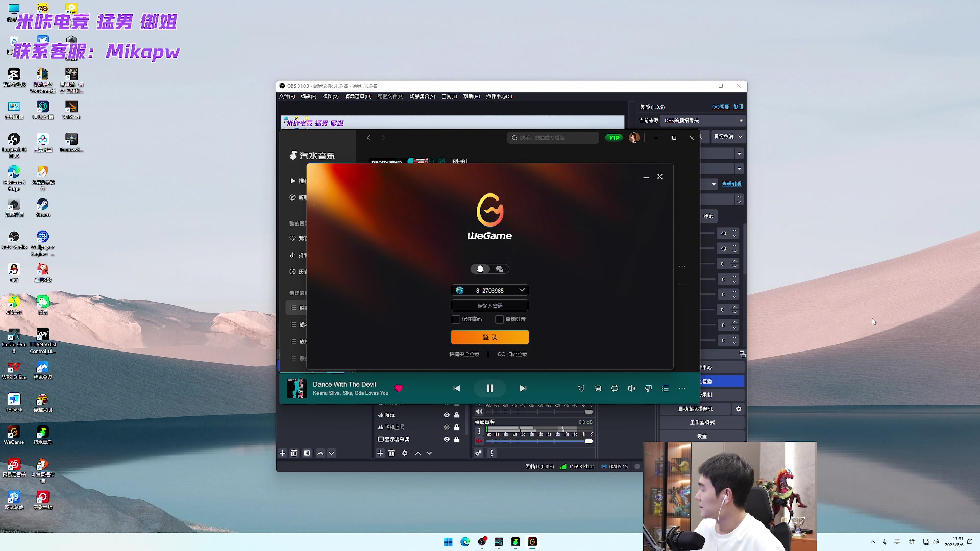Open virtual camera settings gear
980x551 pixels.
click(x=738, y=409)
